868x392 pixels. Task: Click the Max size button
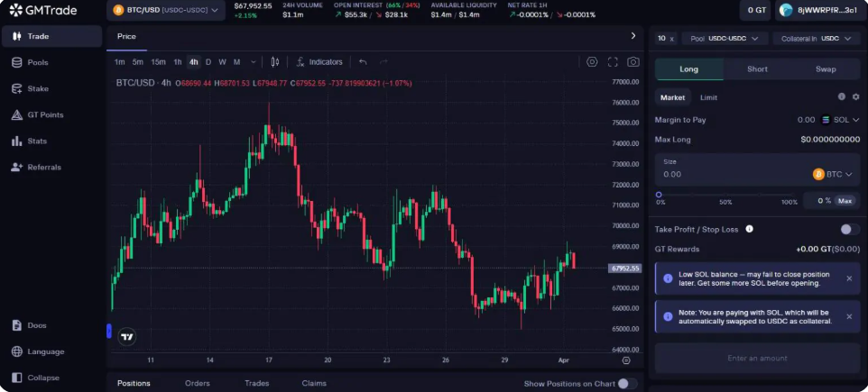(845, 201)
